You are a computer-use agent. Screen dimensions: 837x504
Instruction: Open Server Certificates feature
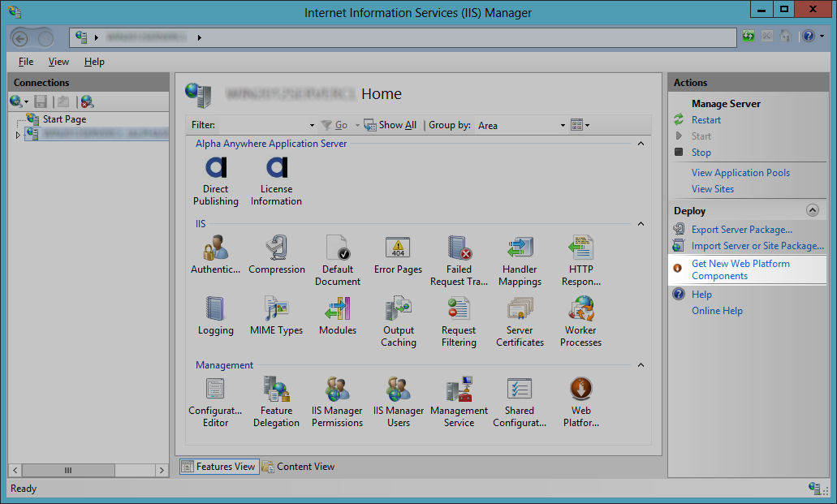point(520,322)
